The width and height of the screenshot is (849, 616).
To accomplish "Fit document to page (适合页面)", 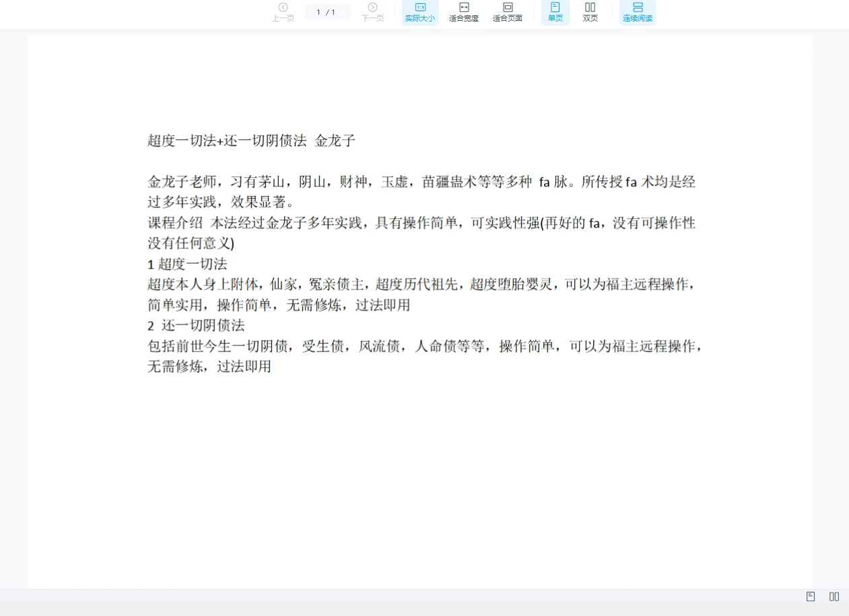I will tap(508, 12).
